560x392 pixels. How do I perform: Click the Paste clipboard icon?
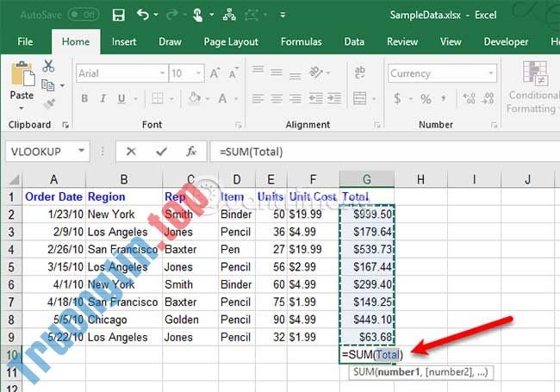pyautogui.click(x=23, y=74)
